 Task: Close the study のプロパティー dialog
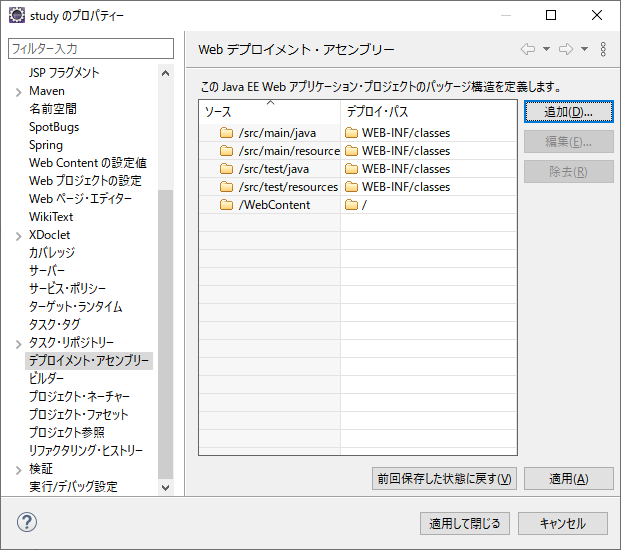click(596, 15)
